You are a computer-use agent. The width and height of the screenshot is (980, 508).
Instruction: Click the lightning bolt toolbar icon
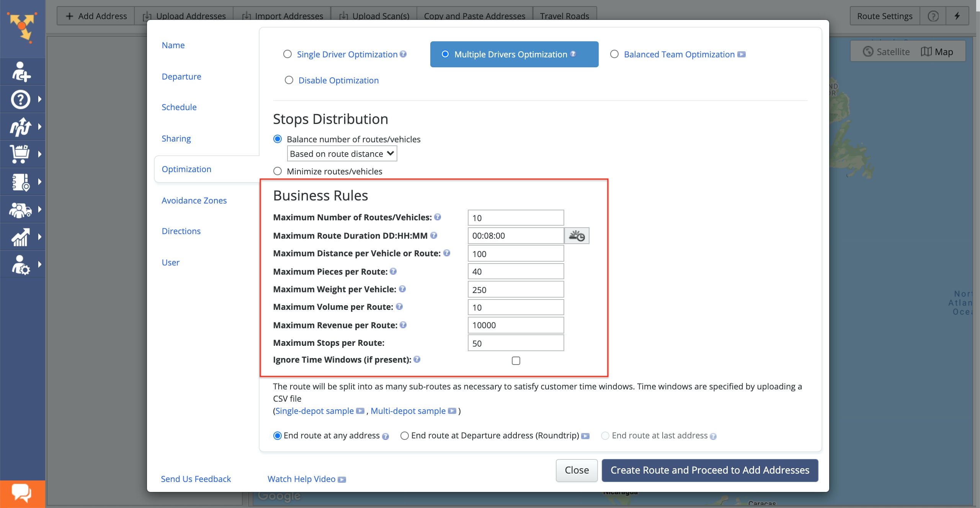click(957, 16)
